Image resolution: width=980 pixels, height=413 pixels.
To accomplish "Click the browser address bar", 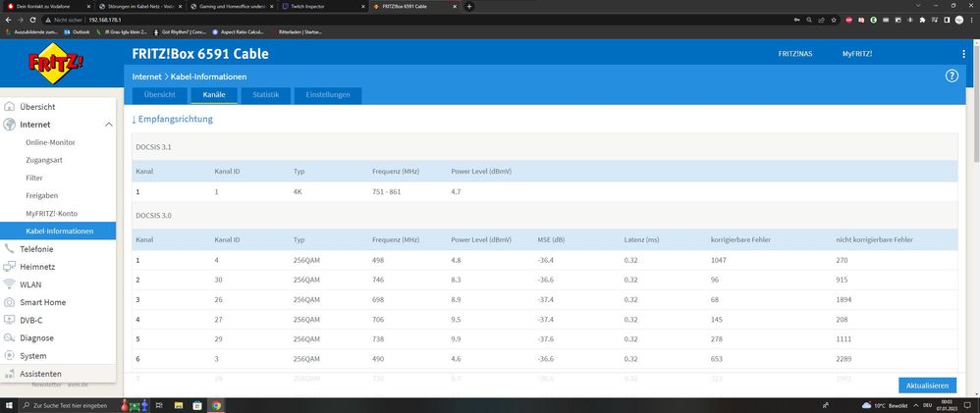I will coord(393,19).
